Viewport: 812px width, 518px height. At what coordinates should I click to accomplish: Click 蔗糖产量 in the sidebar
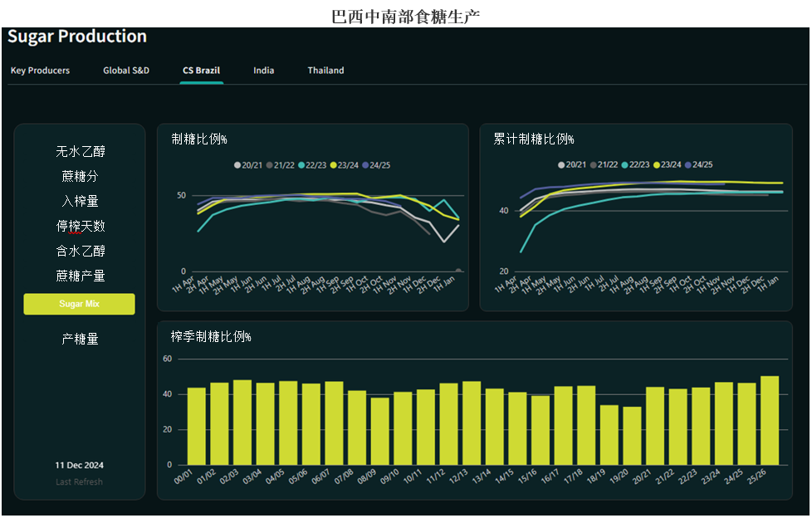tap(80, 276)
